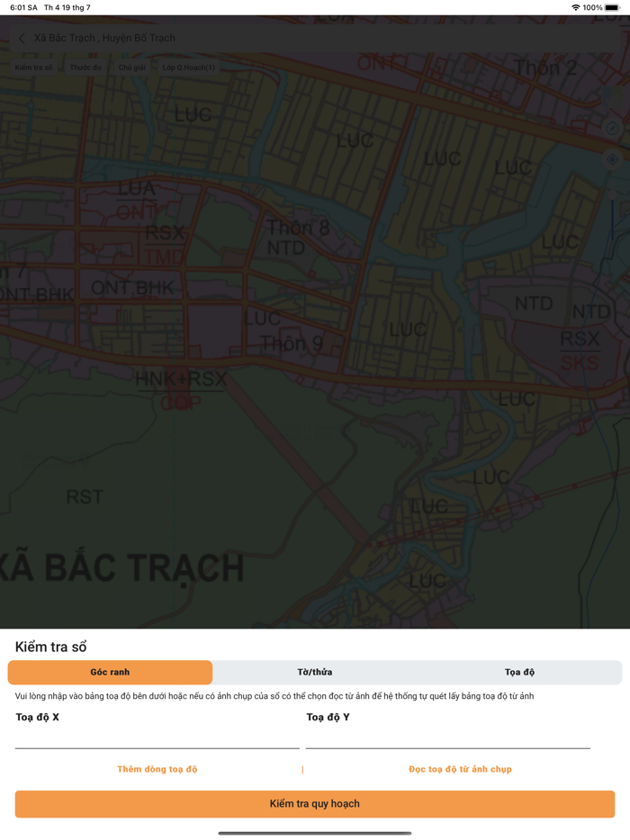
Task: Tap the Lớp Q.Hoạch(1) chip
Action: [188, 67]
